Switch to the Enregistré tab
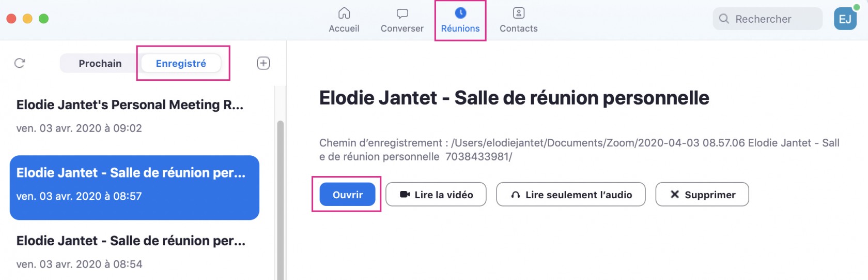 [181, 64]
